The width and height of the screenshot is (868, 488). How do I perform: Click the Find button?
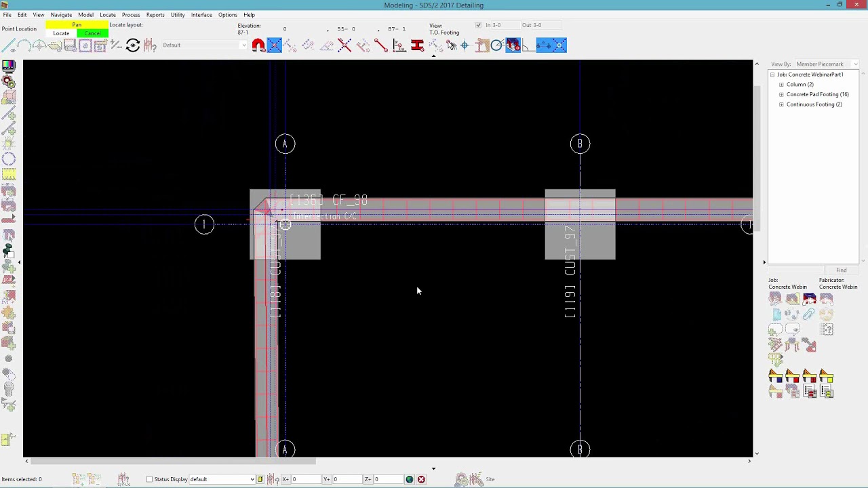841,270
